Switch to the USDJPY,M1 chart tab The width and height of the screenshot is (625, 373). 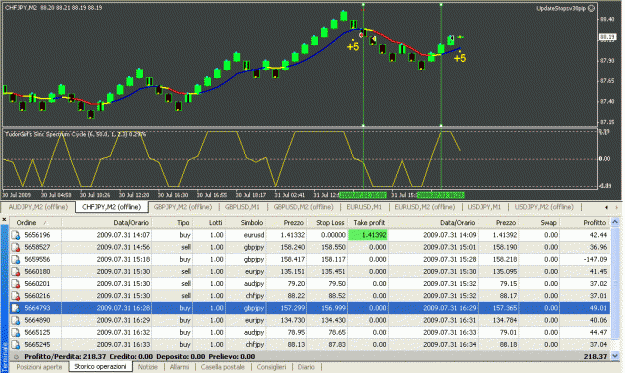point(484,207)
